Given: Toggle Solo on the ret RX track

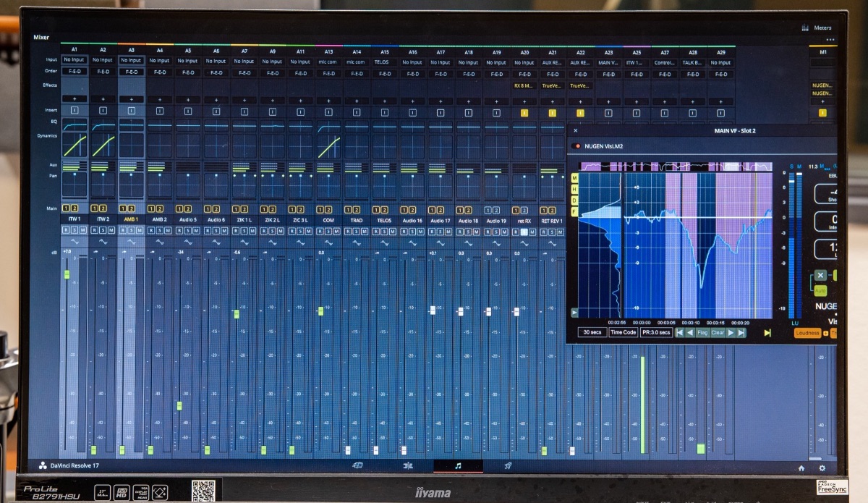Looking at the screenshot, I should pyautogui.click(x=524, y=232).
